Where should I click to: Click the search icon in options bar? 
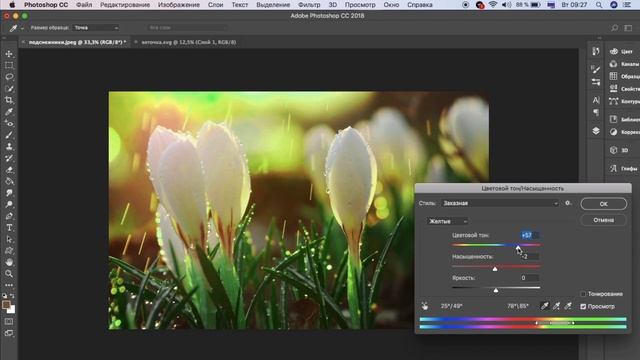pos(614,28)
